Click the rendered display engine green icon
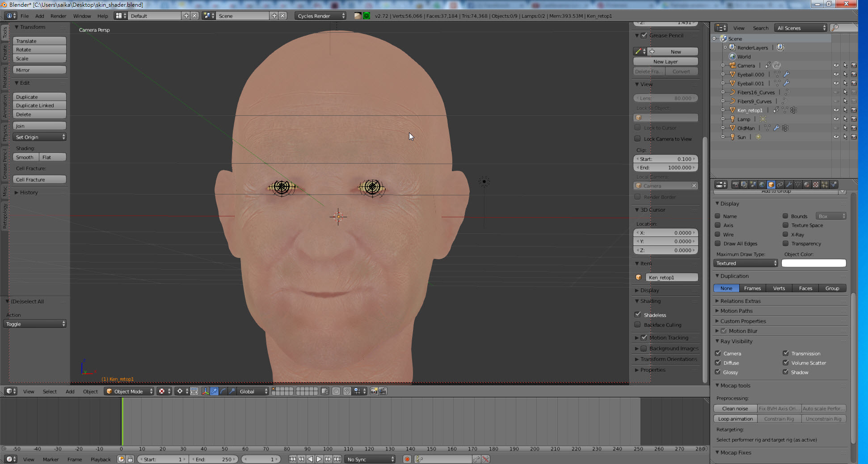The width and height of the screenshot is (868, 464). pyautogui.click(x=367, y=16)
